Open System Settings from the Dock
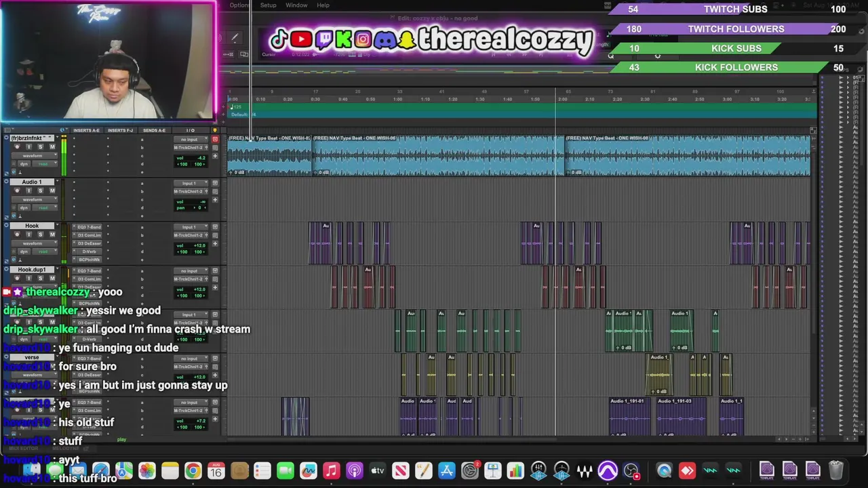Image resolution: width=868 pixels, height=488 pixels. (469, 470)
